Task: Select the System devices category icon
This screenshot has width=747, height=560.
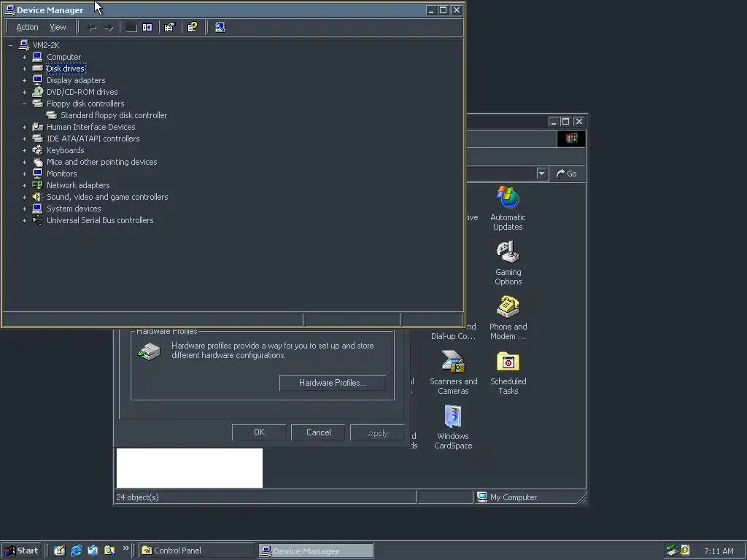Action: click(x=38, y=209)
